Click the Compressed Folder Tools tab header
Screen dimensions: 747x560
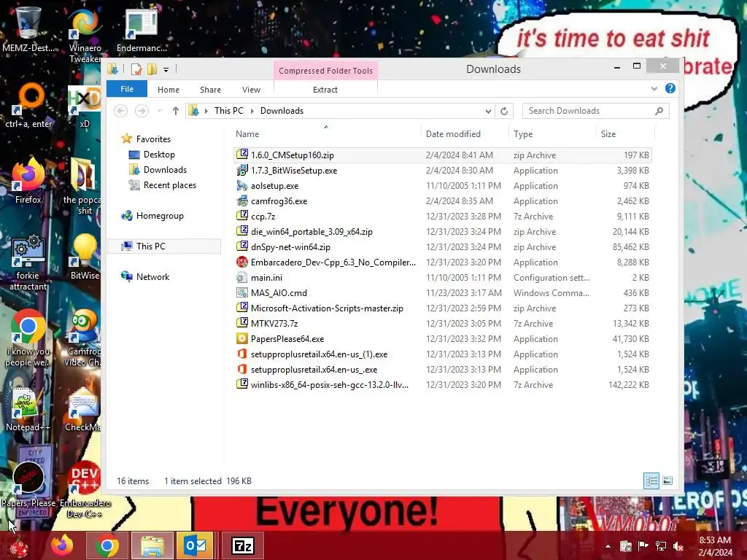(x=325, y=71)
